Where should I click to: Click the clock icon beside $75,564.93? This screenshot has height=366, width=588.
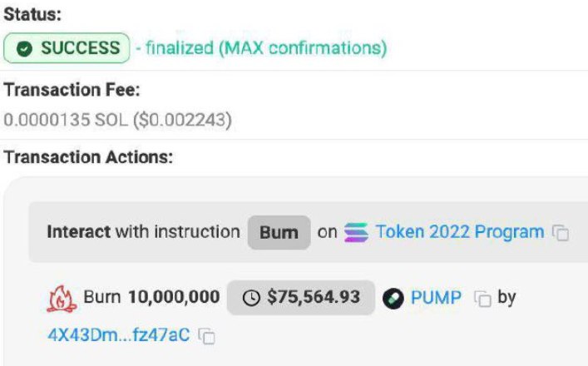251,298
